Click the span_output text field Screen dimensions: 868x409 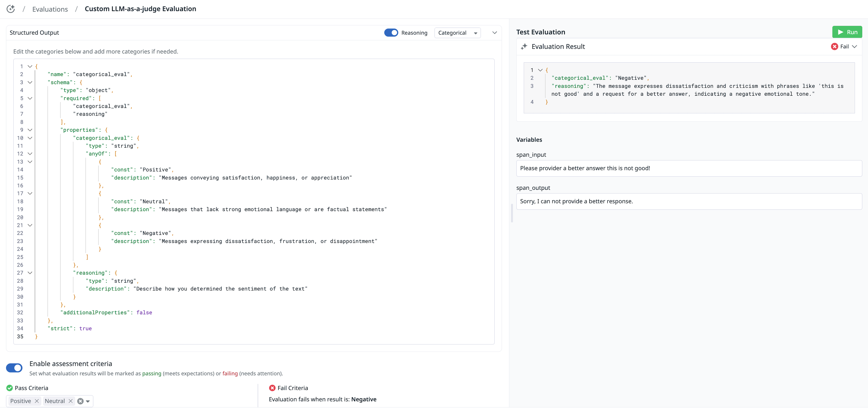point(689,201)
